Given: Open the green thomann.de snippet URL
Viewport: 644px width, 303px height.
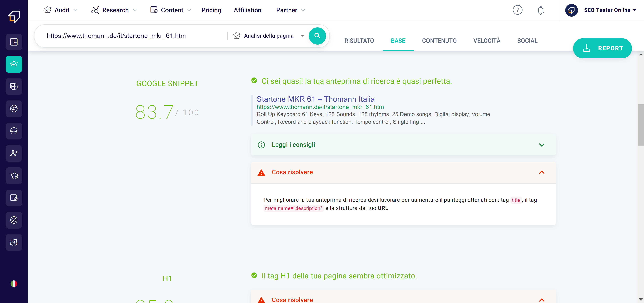Looking at the screenshot, I should click(320, 107).
